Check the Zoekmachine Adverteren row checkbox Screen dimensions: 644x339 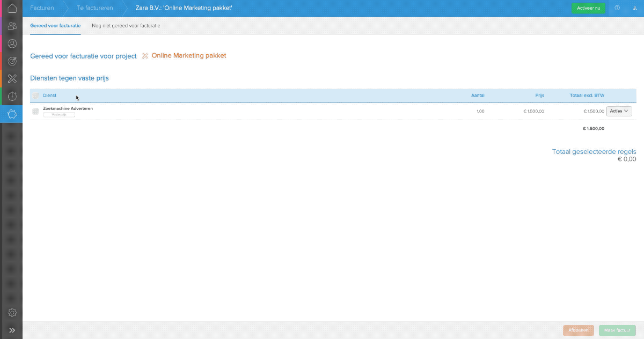coord(35,111)
